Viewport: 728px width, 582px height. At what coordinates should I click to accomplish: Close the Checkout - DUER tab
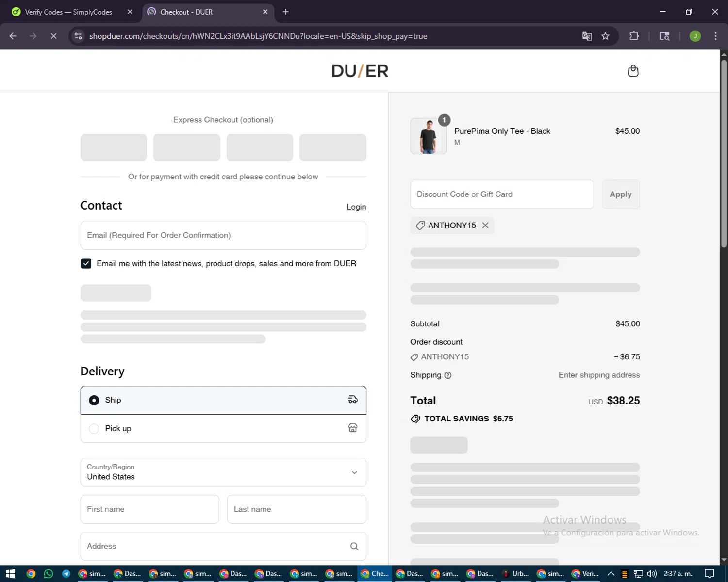pos(265,12)
